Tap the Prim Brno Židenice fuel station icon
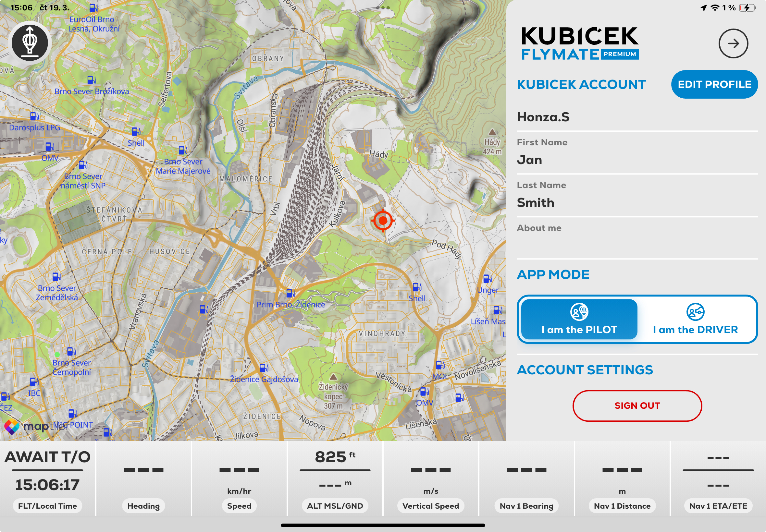The height and width of the screenshot is (532, 766). point(290,293)
